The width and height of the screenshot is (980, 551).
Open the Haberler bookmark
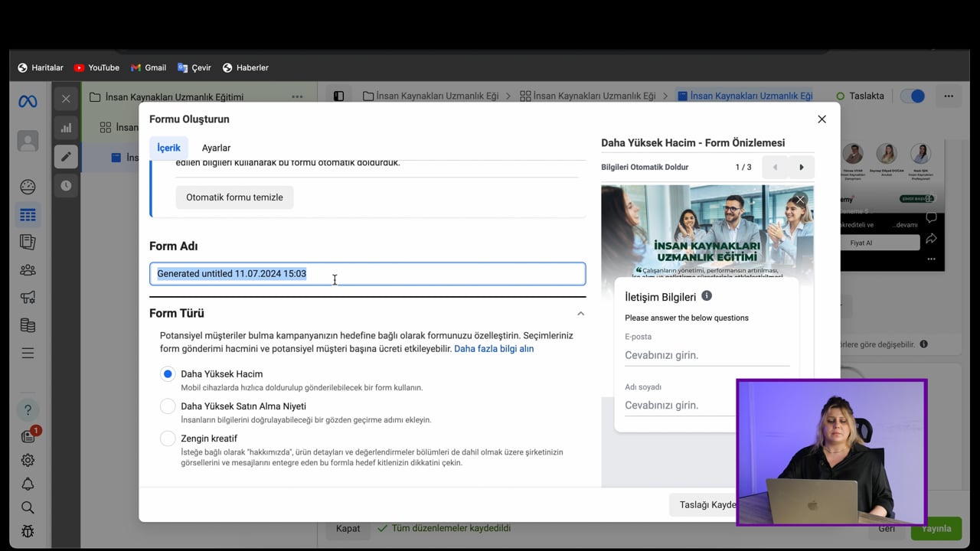pos(246,68)
